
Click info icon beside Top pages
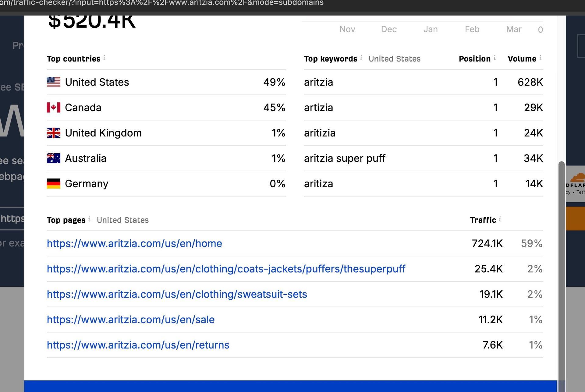pos(89,219)
